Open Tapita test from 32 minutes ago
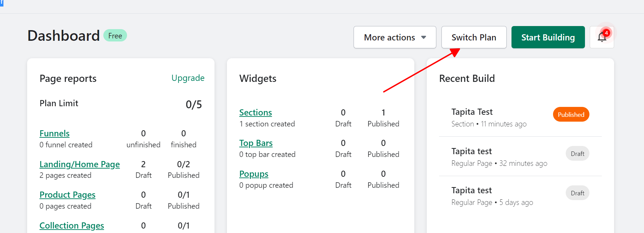This screenshot has width=644, height=233. 471,151
